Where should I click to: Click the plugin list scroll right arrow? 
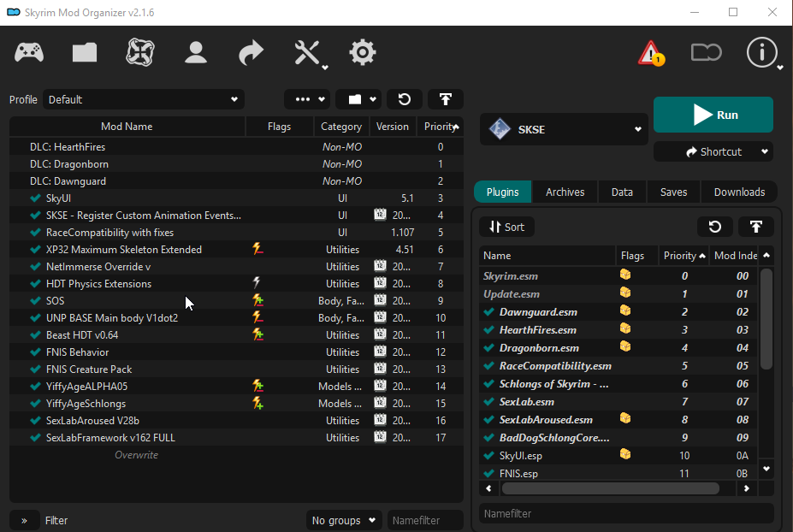(x=747, y=488)
